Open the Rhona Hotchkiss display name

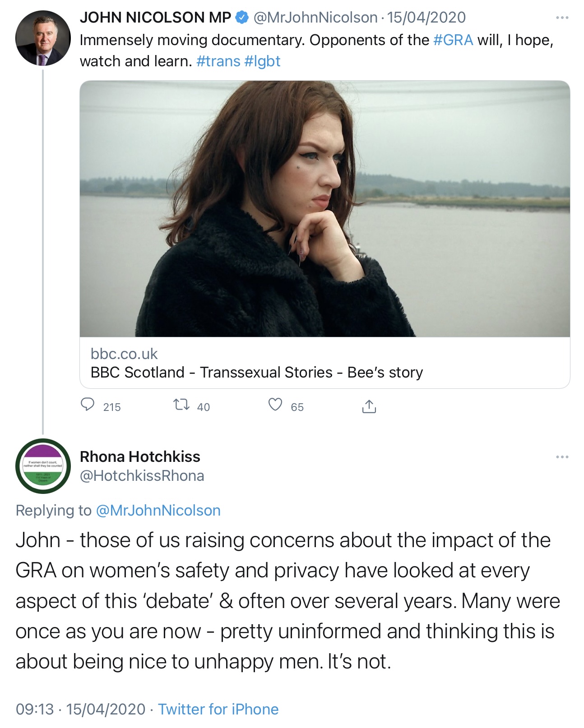[140, 456]
